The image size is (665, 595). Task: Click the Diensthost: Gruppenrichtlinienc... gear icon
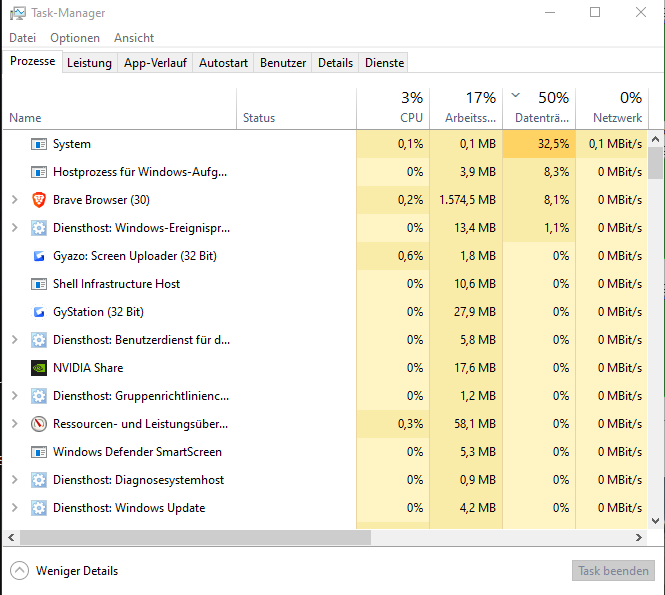click(39, 396)
